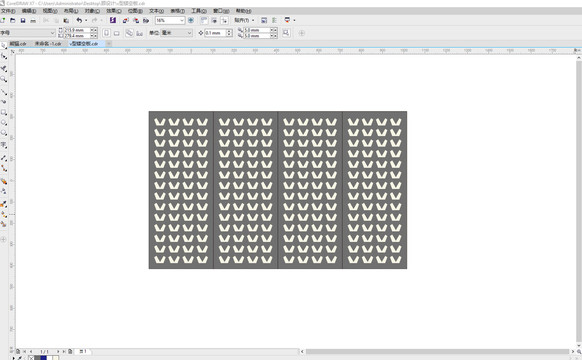
Task: Toggle show grid button
Action: 214,20
